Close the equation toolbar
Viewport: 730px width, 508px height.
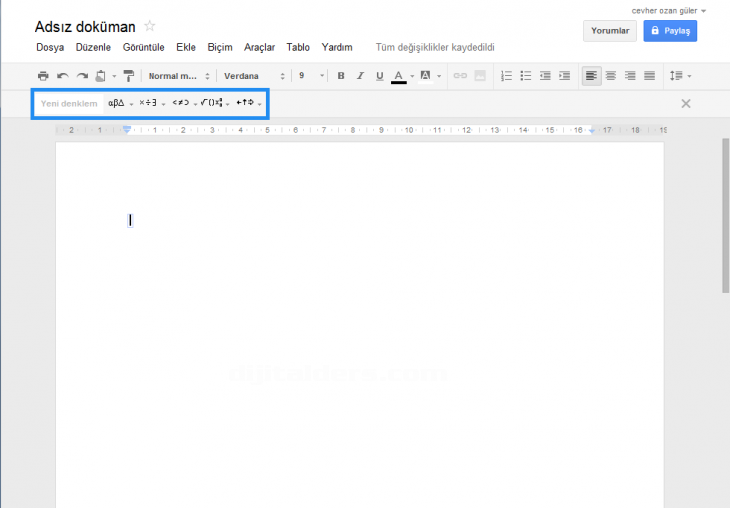tap(686, 103)
